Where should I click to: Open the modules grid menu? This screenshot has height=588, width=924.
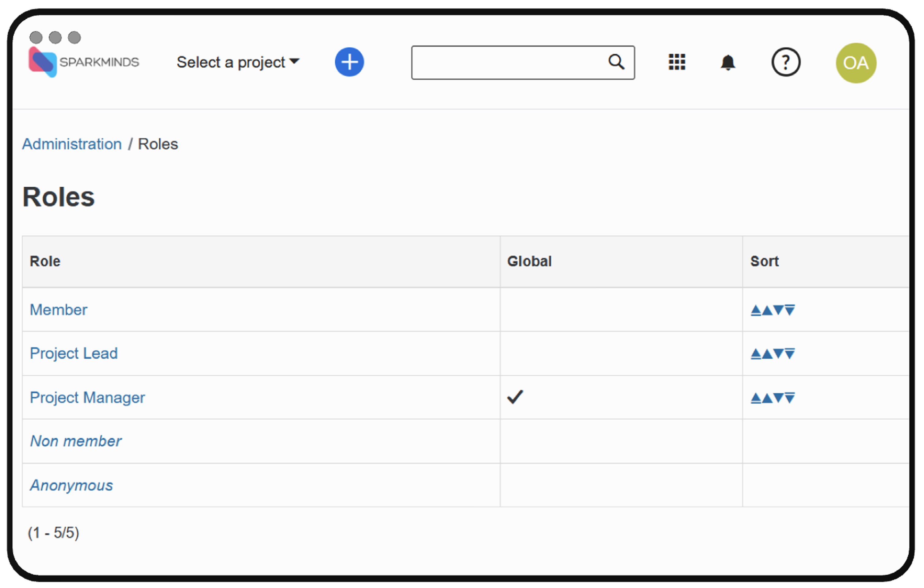coord(677,62)
